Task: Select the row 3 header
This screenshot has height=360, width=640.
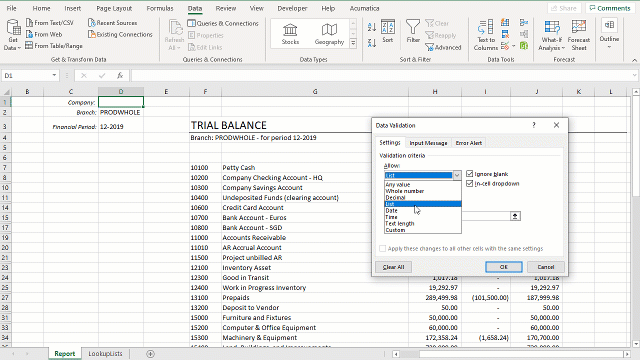Action: (x=5, y=127)
